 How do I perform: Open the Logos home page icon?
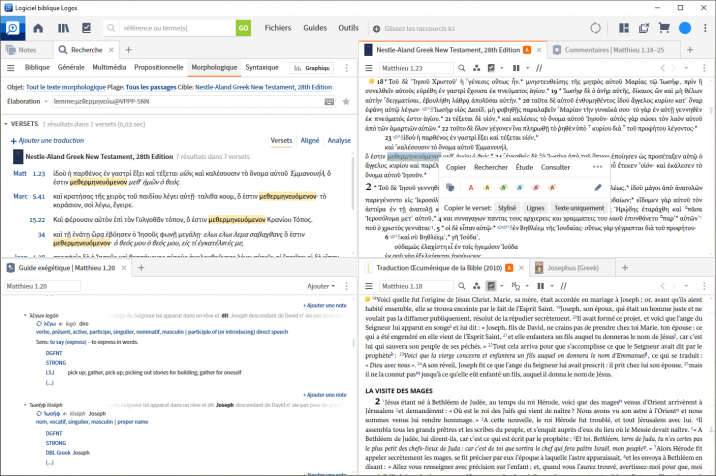(38, 28)
